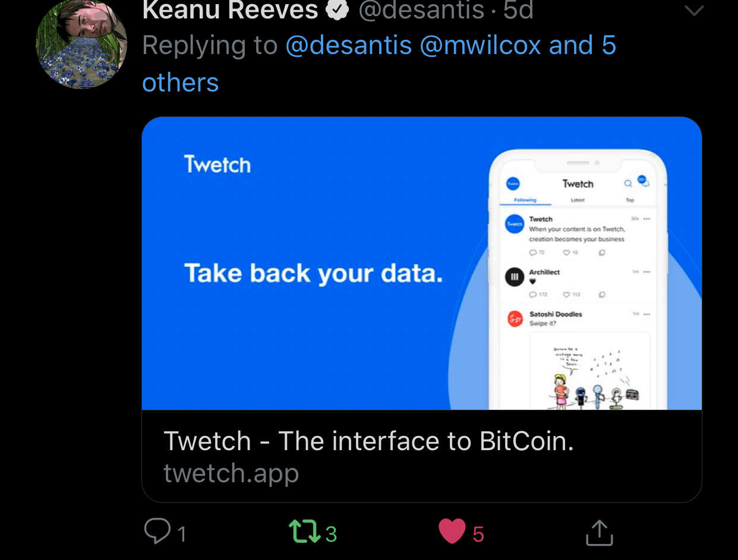Viewport: 738px width, 560px height.
Task: Click the Keanu Reeves display name
Action: (x=231, y=10)
